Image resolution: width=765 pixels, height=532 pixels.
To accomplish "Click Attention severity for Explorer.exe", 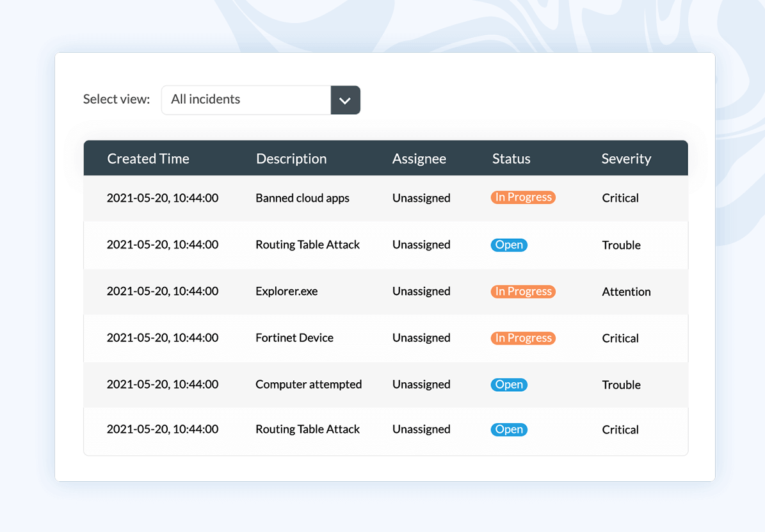I will [x=626, y=292].
